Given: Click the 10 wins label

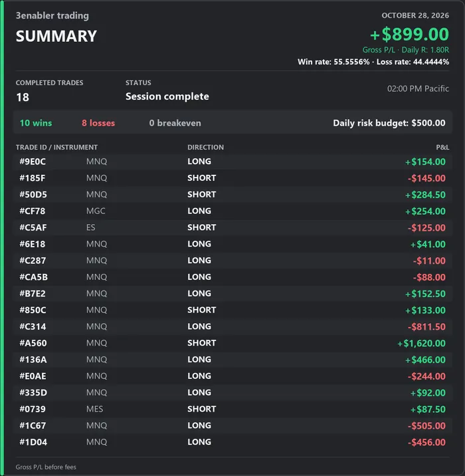Looking at the screenshot, I should point(36,123).
